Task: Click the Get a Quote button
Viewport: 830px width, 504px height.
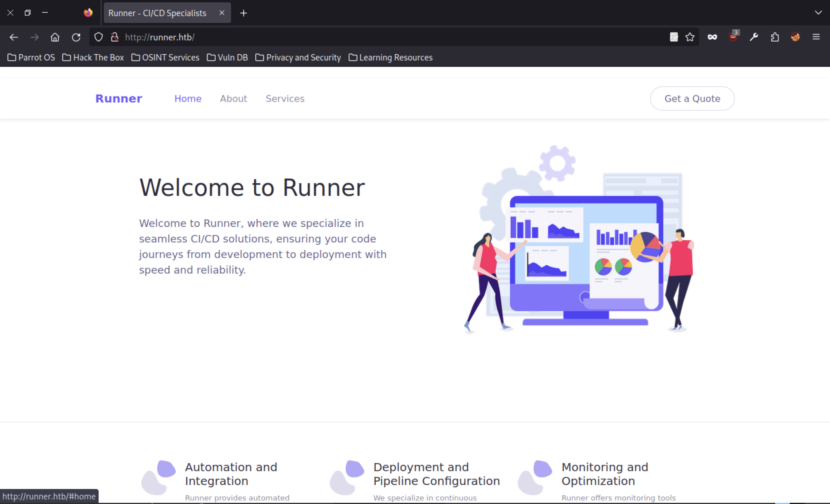Action: coord(692,98)
